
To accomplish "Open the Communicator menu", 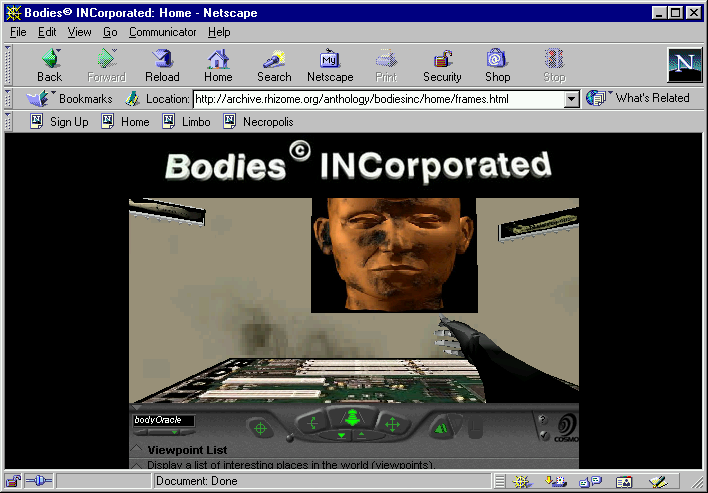I will tap(163, 32).
